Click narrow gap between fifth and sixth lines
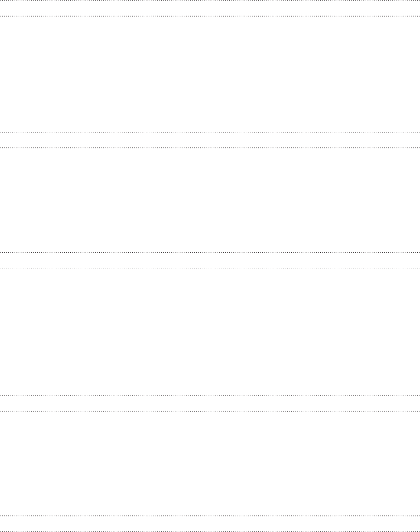Screen dimensions: 420x532 (210, 260)
